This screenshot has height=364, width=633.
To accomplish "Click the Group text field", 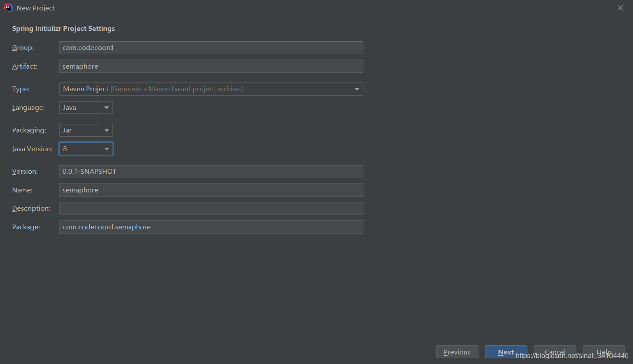I will 211,48.
